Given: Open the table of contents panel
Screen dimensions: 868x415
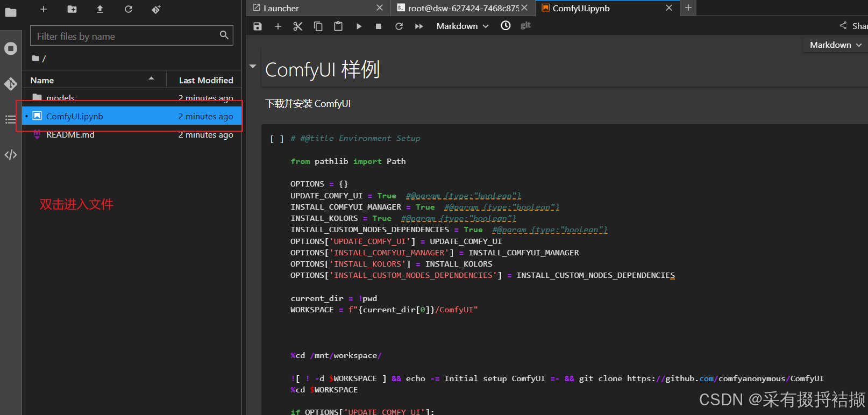Looking at the screenshot, I should pyautogui.click(x=11, y=119).
